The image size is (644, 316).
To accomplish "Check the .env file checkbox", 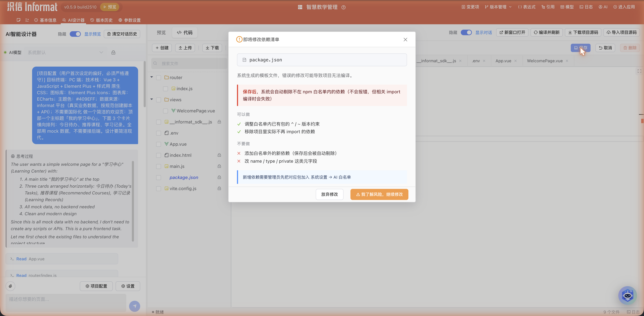I will click(x=159, y=133).
